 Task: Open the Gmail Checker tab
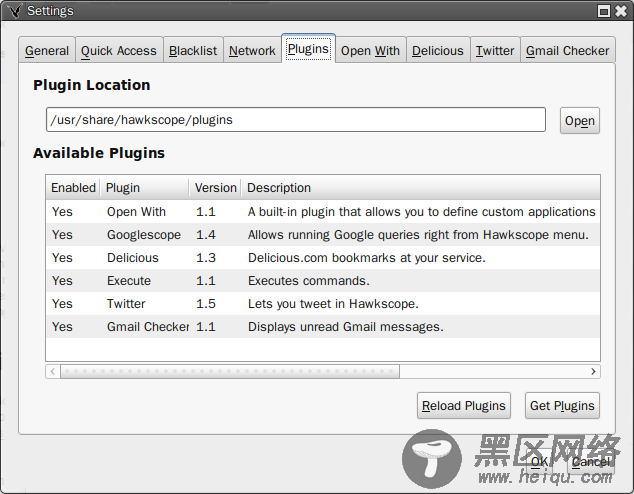click(x=568, y=51)
